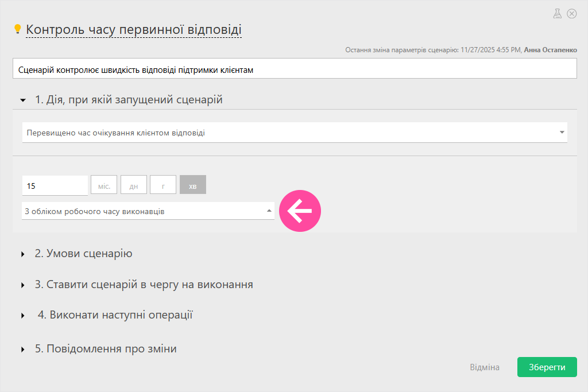
Task: Click the author name "Анна Остапенко"
Action: pyautogui.click(x=550, y=51)
